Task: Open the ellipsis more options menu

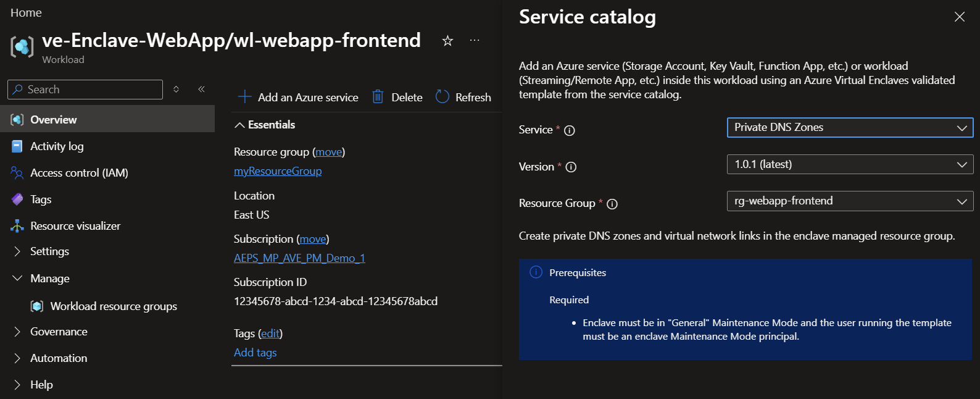Action: pos(475,40)
